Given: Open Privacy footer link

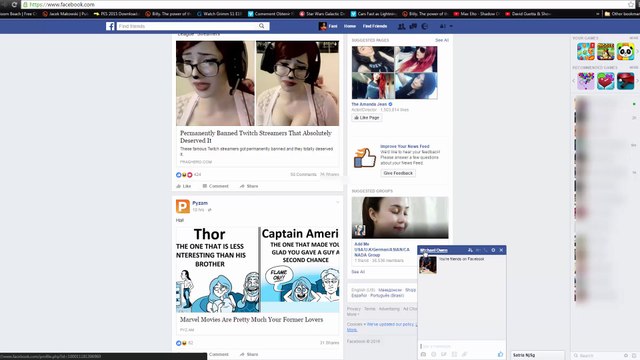Looking at the screenshot, I should click(x=354, y=309).
